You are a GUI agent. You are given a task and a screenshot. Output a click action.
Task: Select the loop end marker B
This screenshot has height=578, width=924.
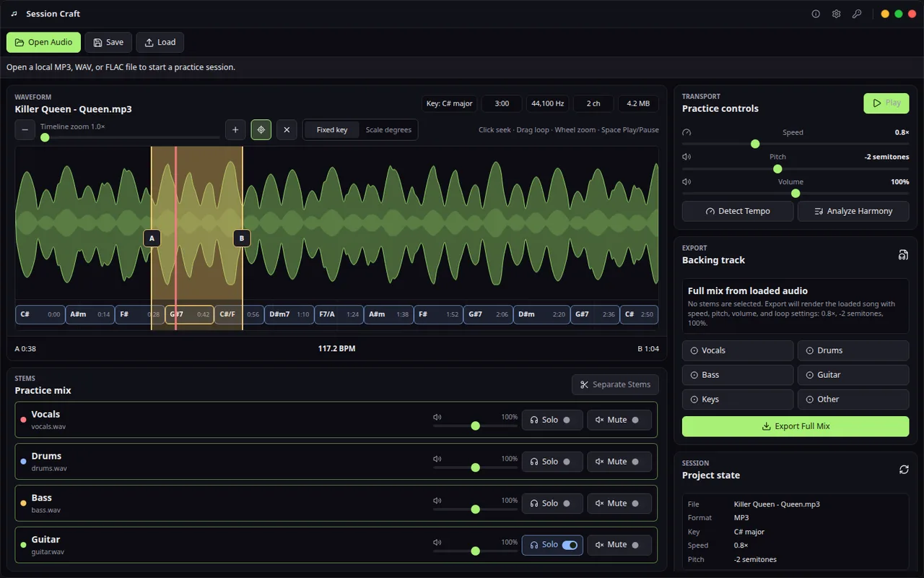[242, 238]
